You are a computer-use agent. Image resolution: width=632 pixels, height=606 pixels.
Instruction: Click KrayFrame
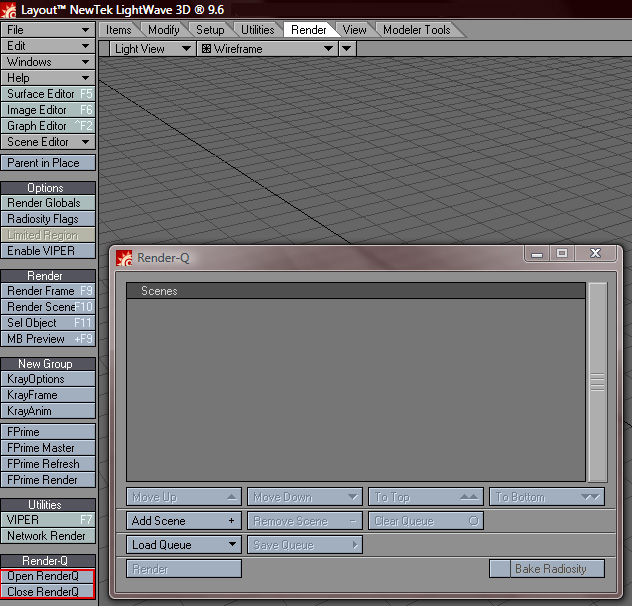[48, 395]
